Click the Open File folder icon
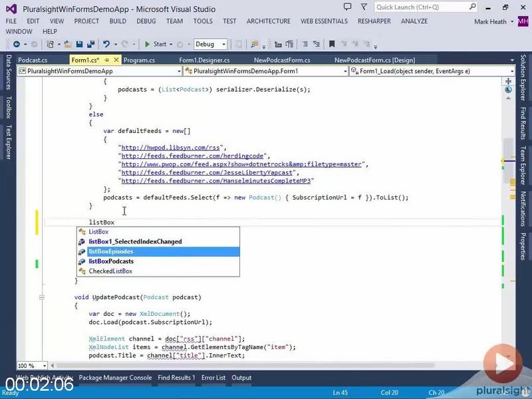This screenshot has width=532, height=399. pyautogui.click(x=68, y=44)
